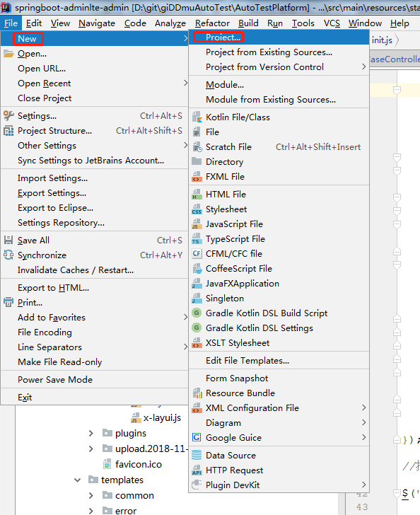Select the Data Source database icon
Image resolution: width=420 pixels, height=515 pixels.
click(197, 456)
